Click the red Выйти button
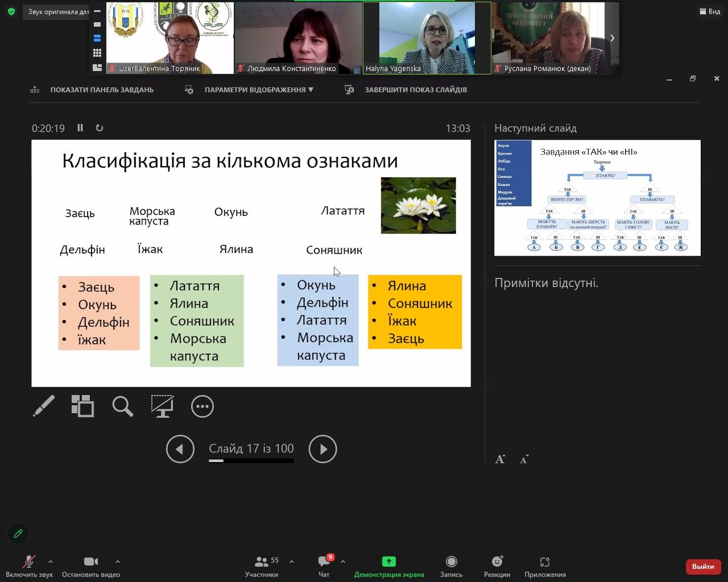This screenshot has width=728, height=582. point(703,566)
